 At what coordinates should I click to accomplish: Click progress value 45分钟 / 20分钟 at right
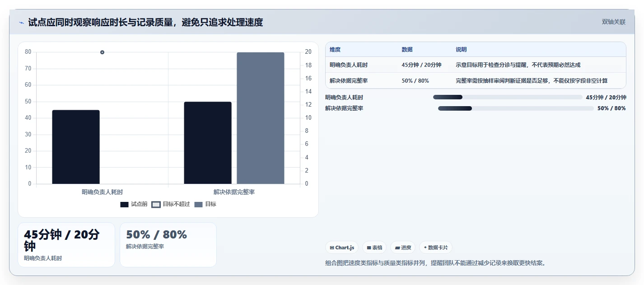606,97
